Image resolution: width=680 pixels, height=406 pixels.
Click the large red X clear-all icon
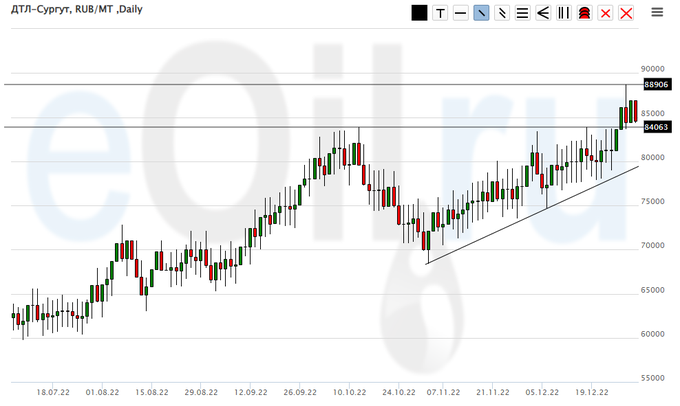click(x=626, y=13)
